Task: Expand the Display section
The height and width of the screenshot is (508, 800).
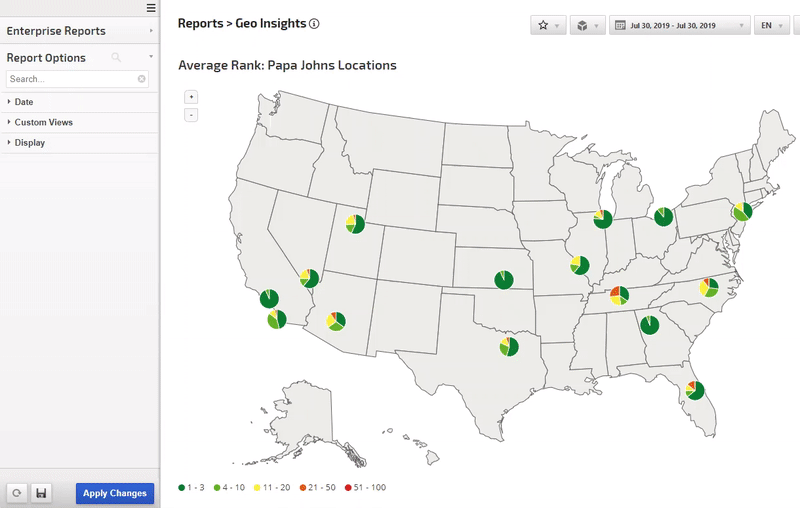Action: [x=29, y=143]
